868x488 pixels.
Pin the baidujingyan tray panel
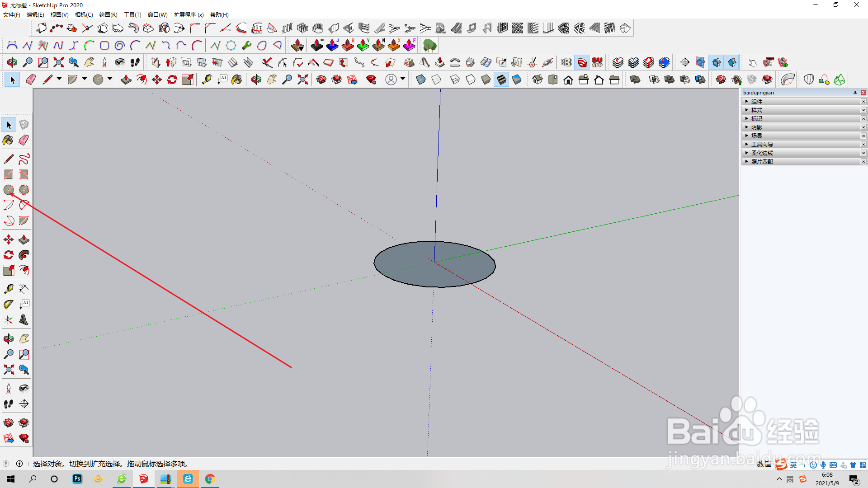point(855,93)
